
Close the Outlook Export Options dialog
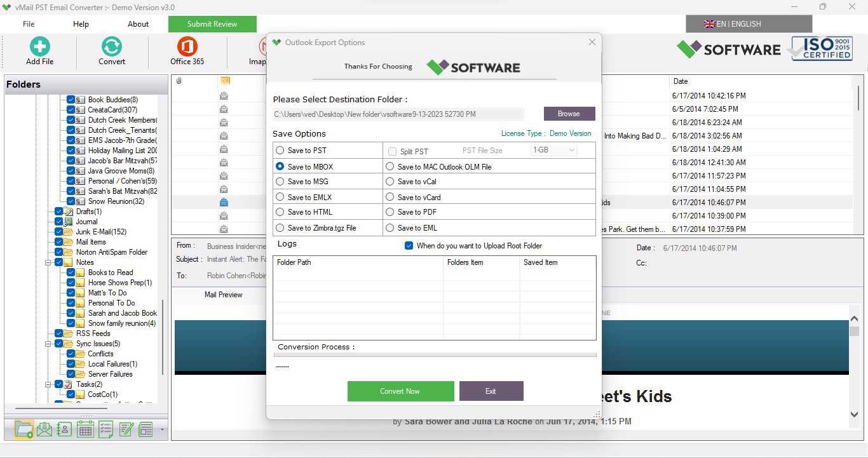point(592,42)
